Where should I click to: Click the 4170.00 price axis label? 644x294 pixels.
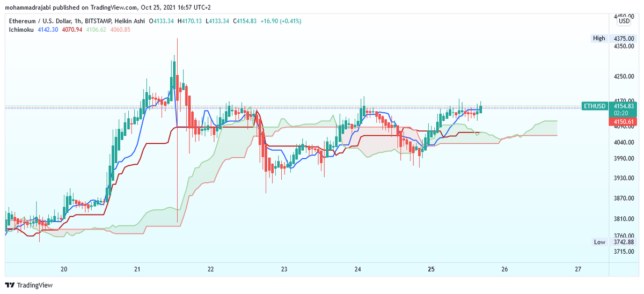[x=625, y=100]
